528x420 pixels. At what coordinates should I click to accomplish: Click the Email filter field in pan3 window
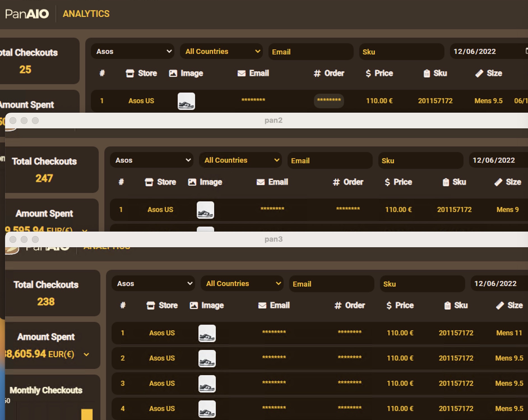[332, 284]
